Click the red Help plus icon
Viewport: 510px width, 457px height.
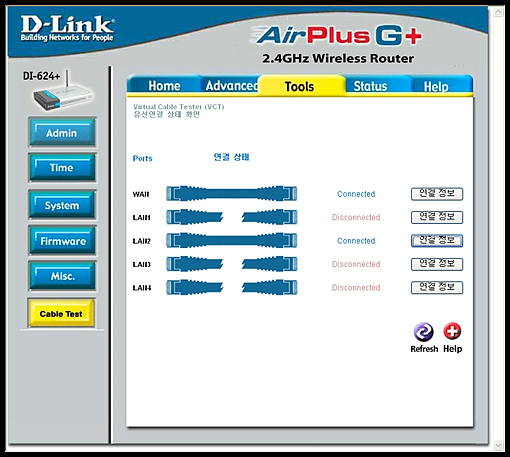click(x=452, y=331)
